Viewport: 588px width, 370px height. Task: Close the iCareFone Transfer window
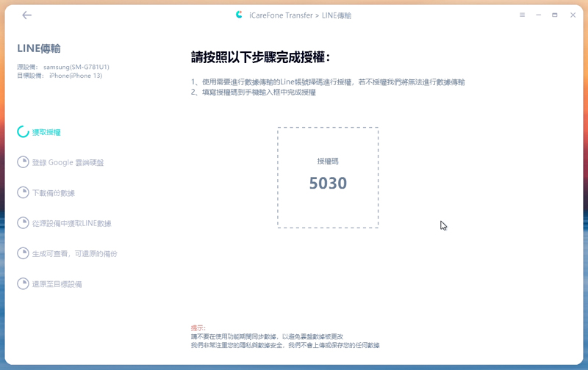point(570,15)
